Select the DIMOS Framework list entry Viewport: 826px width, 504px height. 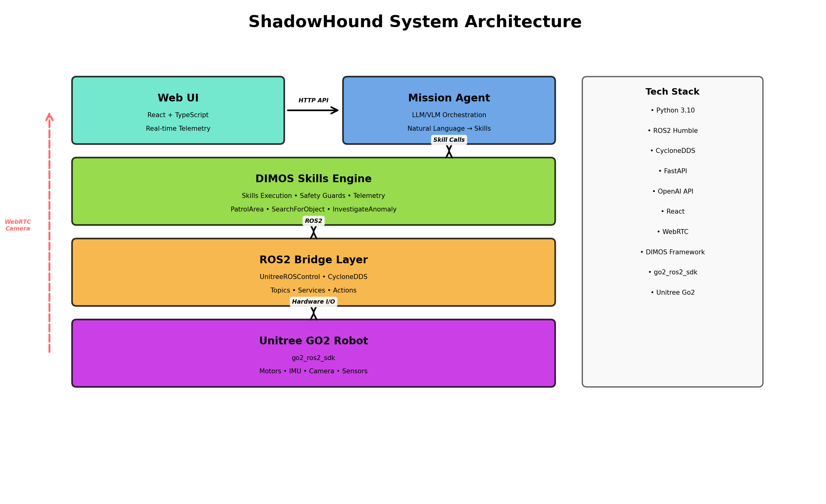(675, 252)
